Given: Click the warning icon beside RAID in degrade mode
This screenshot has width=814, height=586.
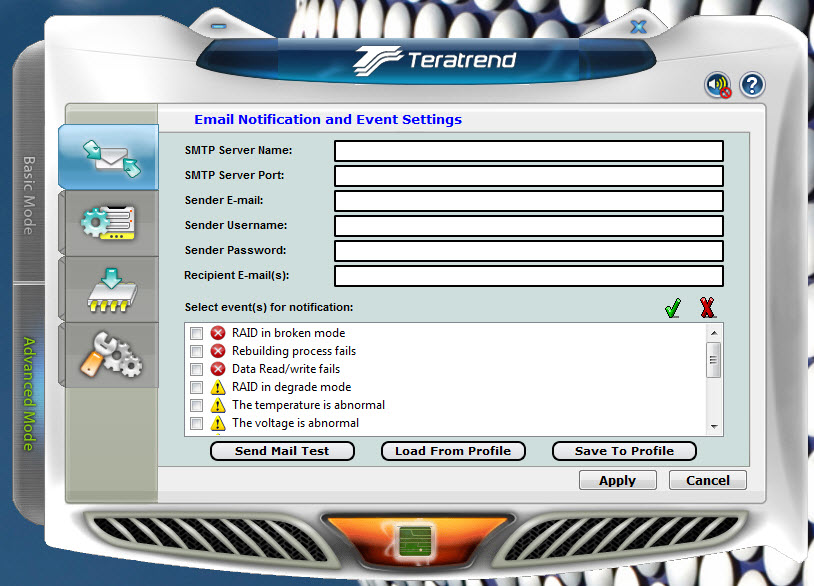Looking at the screenshot, I should [x=218, y=387].
